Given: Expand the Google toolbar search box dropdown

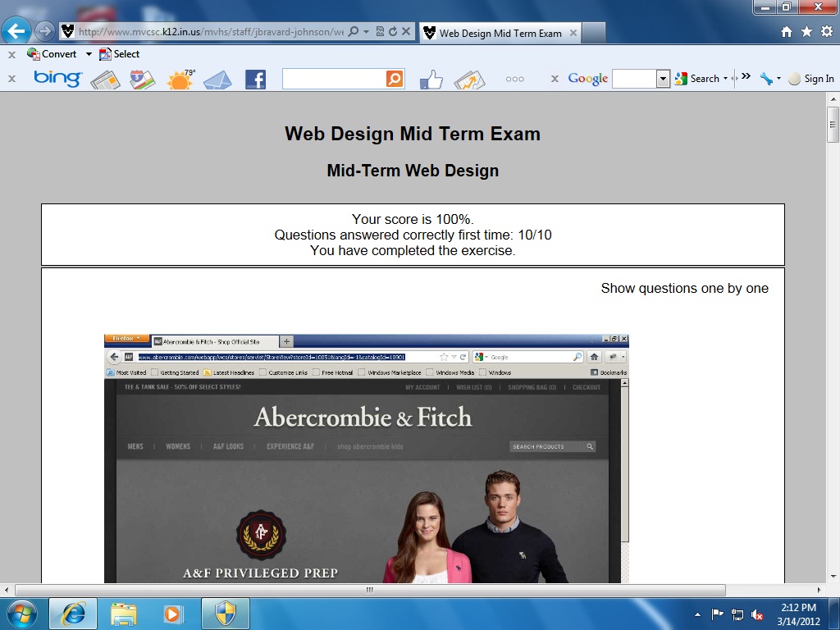Looking at the screenshot, I should pos(663,79).
